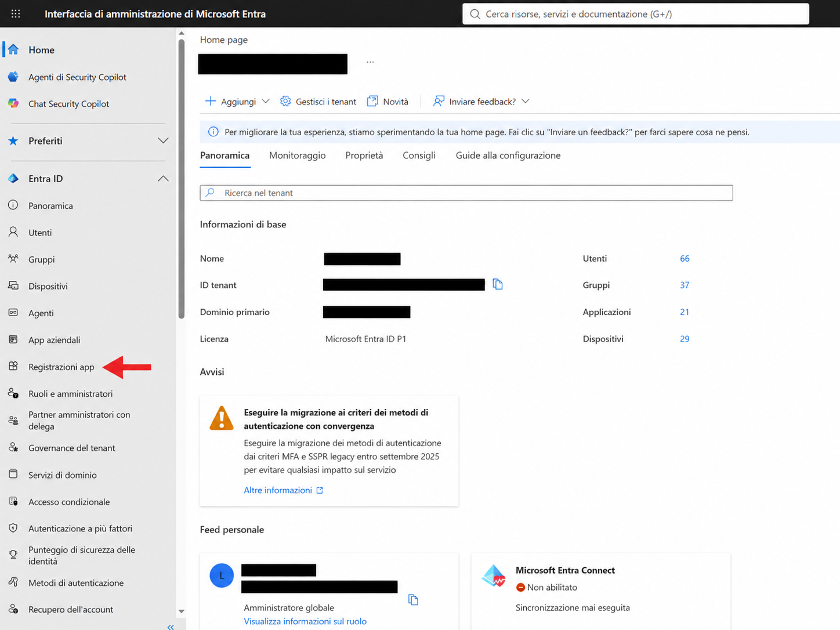Image resolution: width=840 pixels, height=630 pixels.
Task: Click the Novità toolbar button
Action: pyautogui.click(x=388, y=102)
